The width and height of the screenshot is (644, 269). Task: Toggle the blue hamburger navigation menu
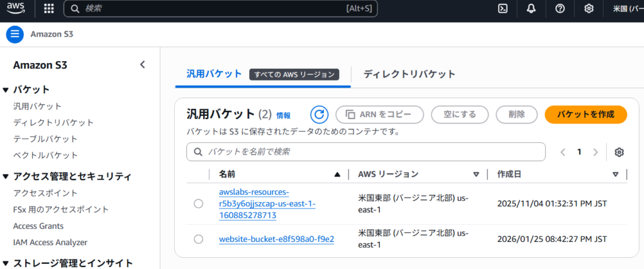coord(14,34)
